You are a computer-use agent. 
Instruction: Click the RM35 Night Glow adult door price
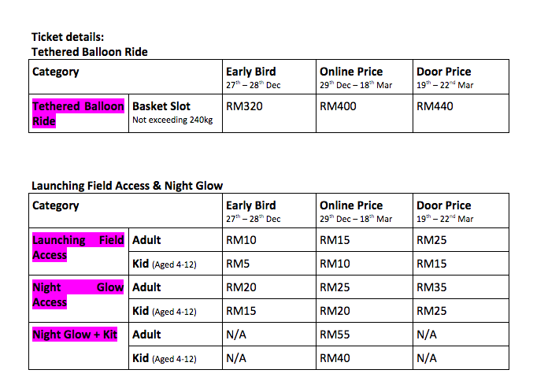tap(431, 287)
